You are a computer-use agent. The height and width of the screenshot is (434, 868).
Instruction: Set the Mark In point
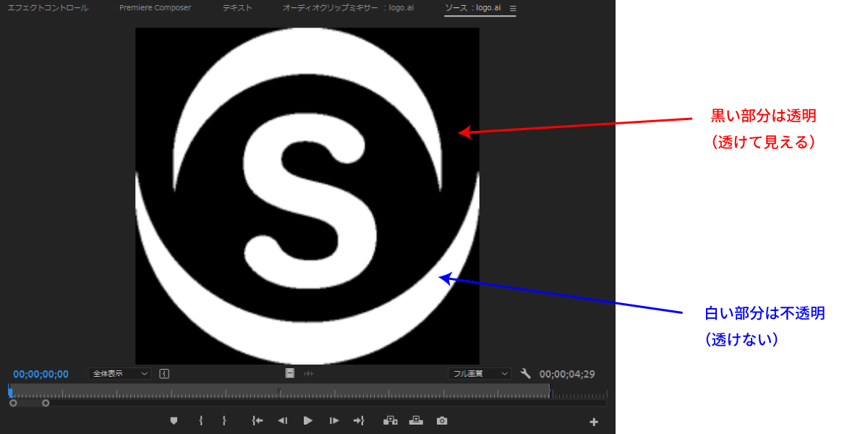[200, 420]
